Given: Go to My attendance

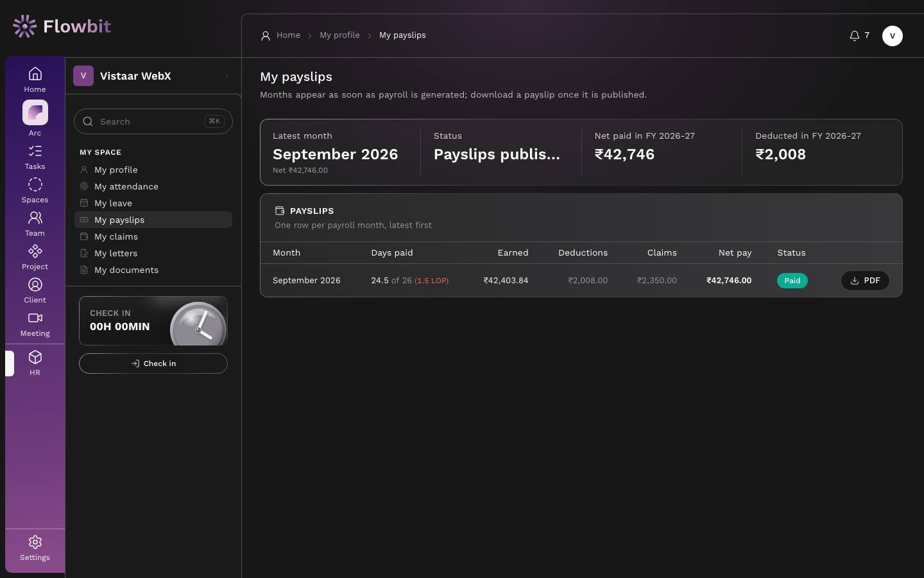Looking at the screenshot, I should (x=153, y=186).
